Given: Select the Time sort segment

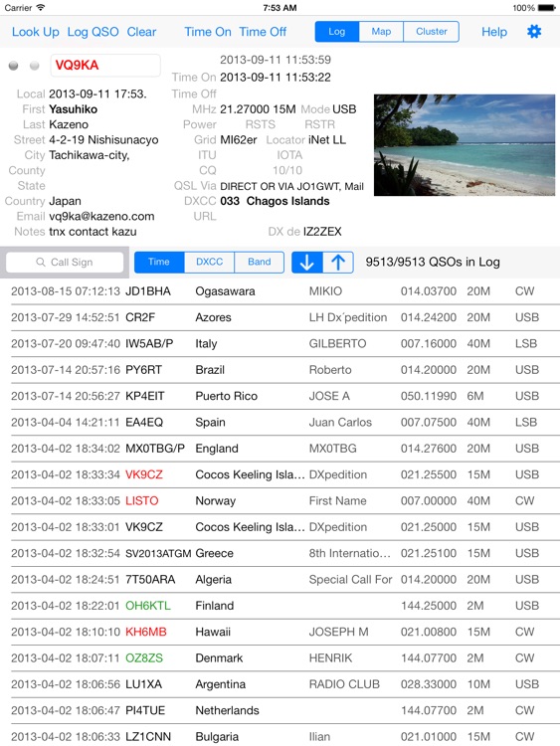Looking at the screenshot, I should click(x=159, y=263).
